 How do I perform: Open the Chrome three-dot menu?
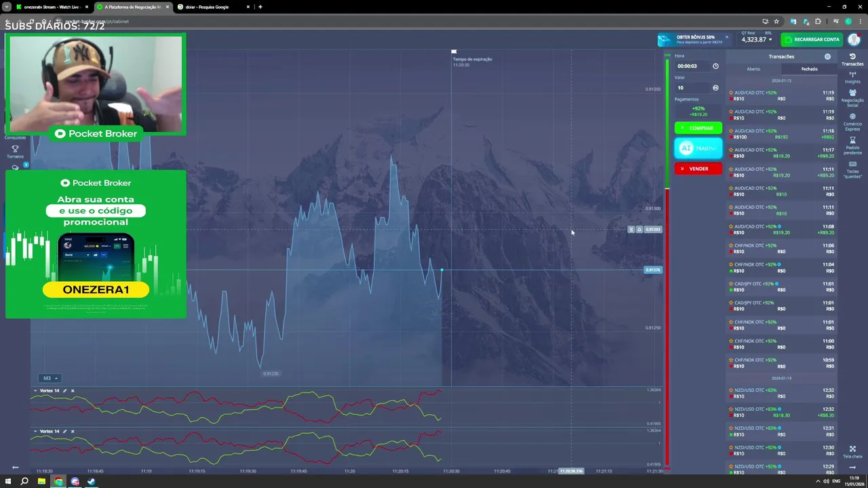(859, 21)
